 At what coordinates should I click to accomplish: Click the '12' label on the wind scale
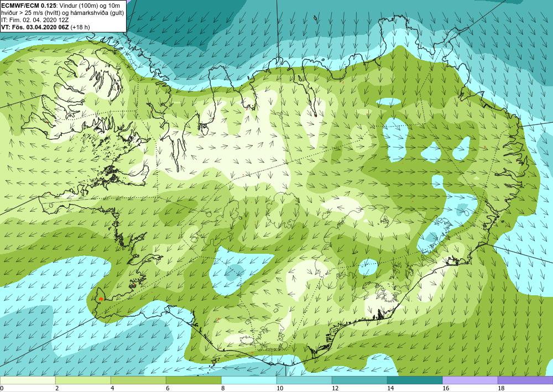click(335, 389)
